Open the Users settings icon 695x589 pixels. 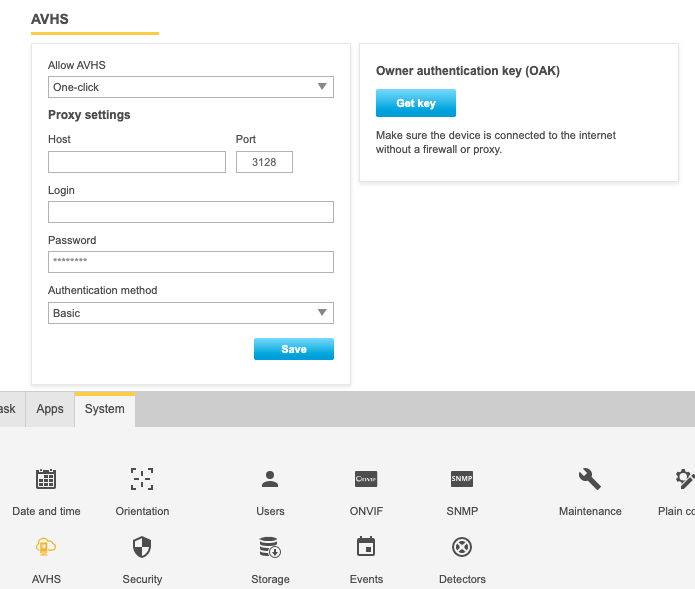(270, 479)
